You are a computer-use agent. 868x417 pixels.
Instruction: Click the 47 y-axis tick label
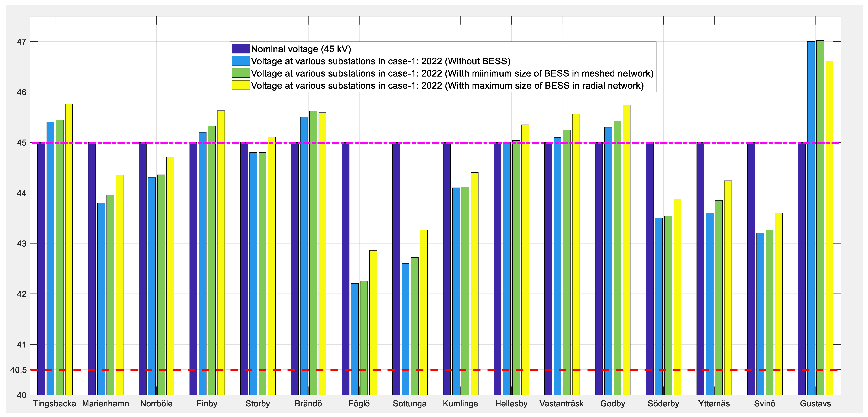[21, 42]
